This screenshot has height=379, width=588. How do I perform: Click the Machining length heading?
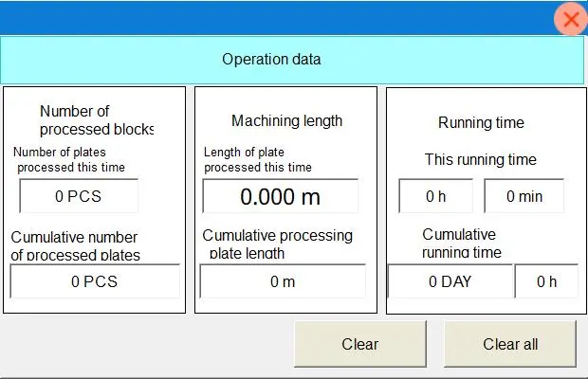point(286,120)
